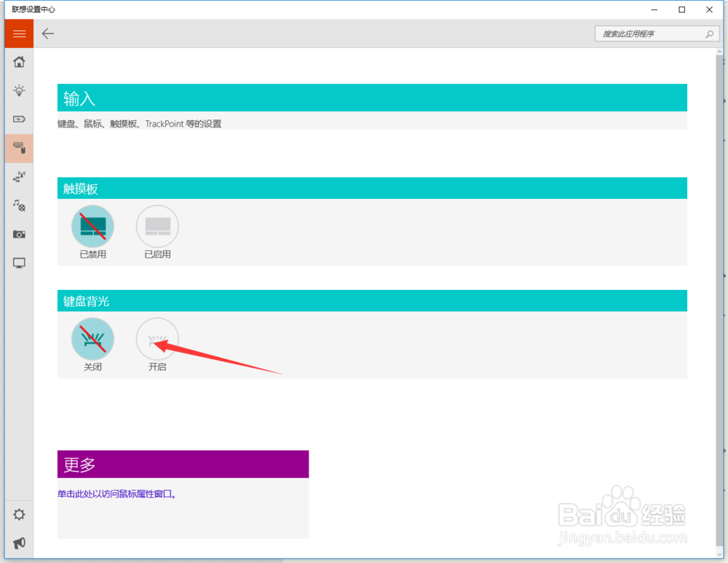Open the display monitor sidebar icon
Viewport: 728px width, 563px height.
19,263
